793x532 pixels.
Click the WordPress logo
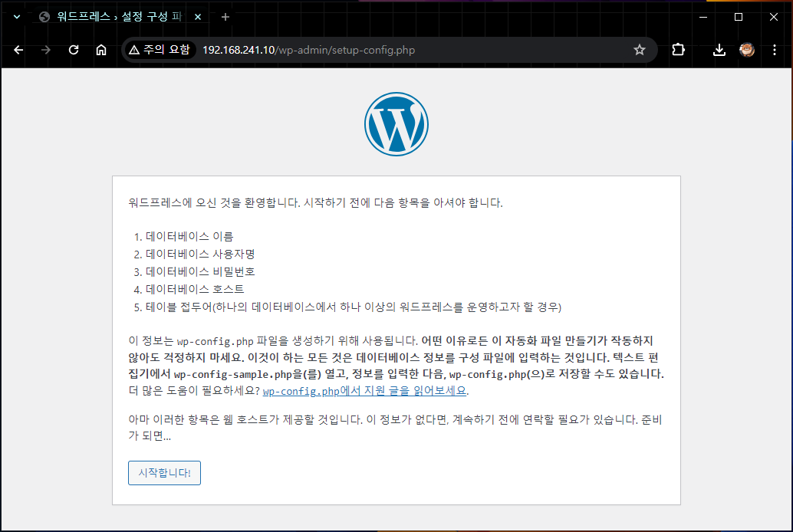pos(396,124)
